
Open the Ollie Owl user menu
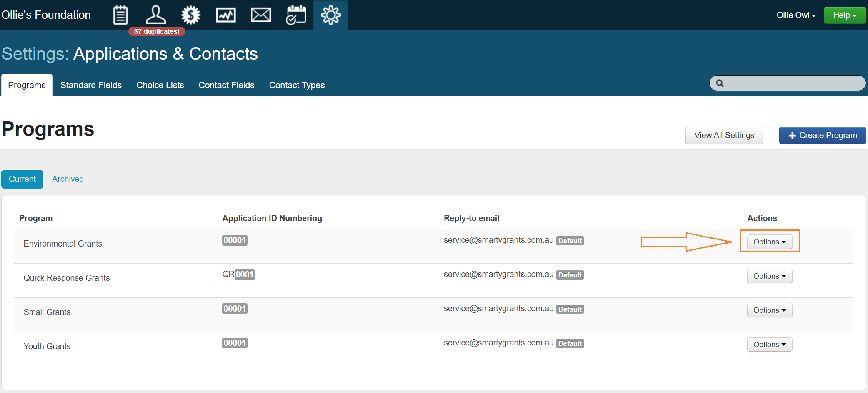tap(796, 15)
